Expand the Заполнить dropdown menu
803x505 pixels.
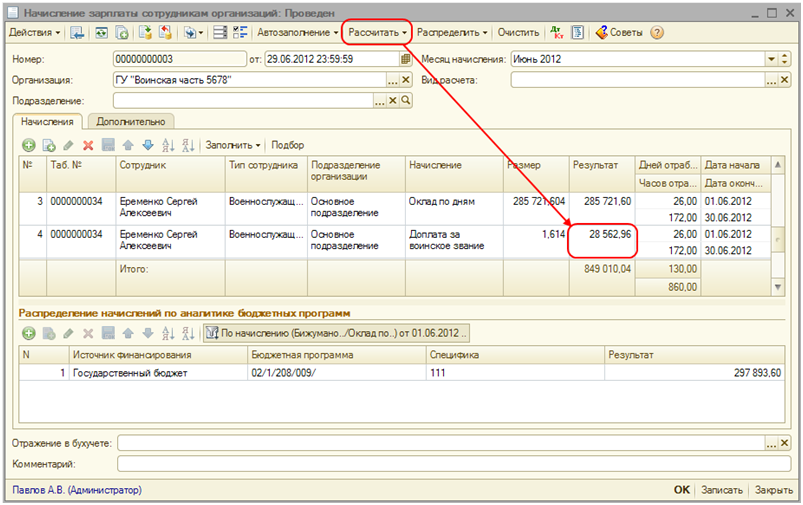pyautogui.click(x=232, y=145)
